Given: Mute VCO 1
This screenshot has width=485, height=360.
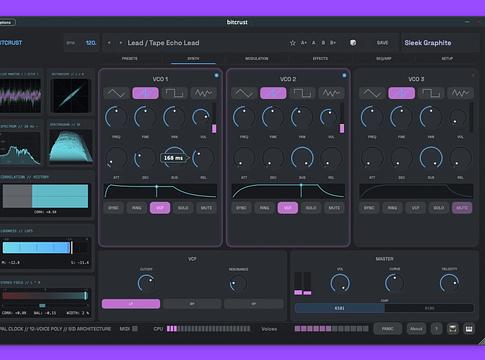Looking at the screenshot, I should click(206, 208).
